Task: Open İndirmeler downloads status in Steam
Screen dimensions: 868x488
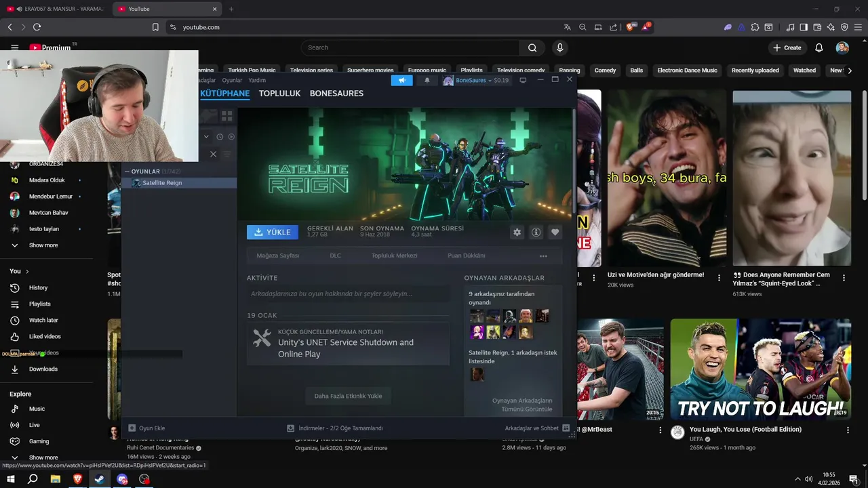Action: [x=335, y=428]
